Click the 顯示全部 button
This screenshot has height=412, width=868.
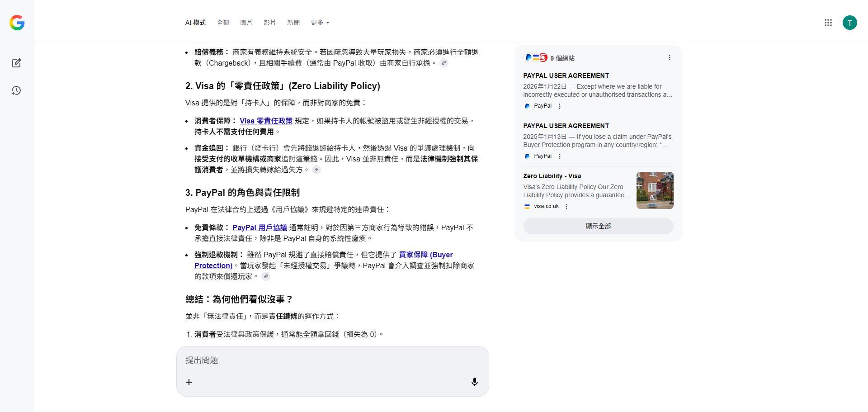[598, 226]
